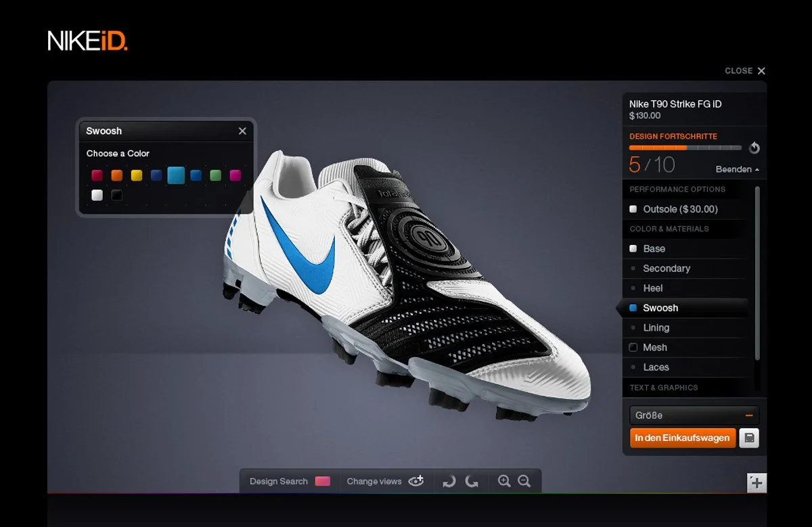
Task: Click Change views
Action: [x=374, y=482]
